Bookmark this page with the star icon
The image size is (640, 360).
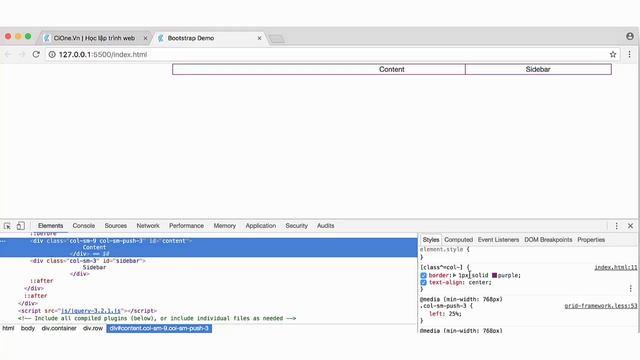pos(613,54)
